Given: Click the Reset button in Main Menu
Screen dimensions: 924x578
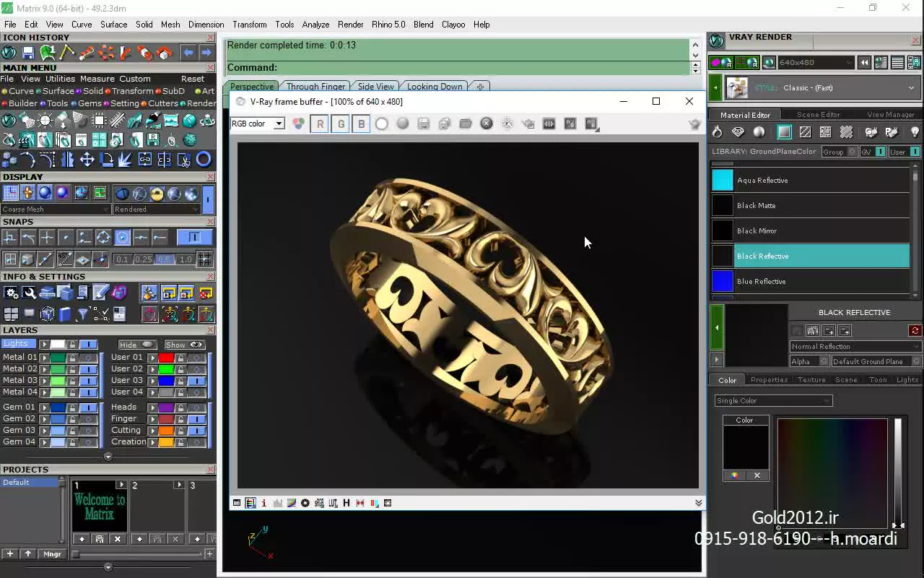Looking at the screenshot, I should 193,79.
